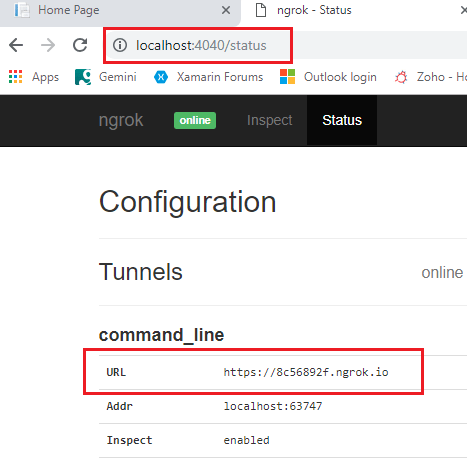Click the Configuration heading
The width and height of the screenshot is (467, 463).
(x=188, y=202)
